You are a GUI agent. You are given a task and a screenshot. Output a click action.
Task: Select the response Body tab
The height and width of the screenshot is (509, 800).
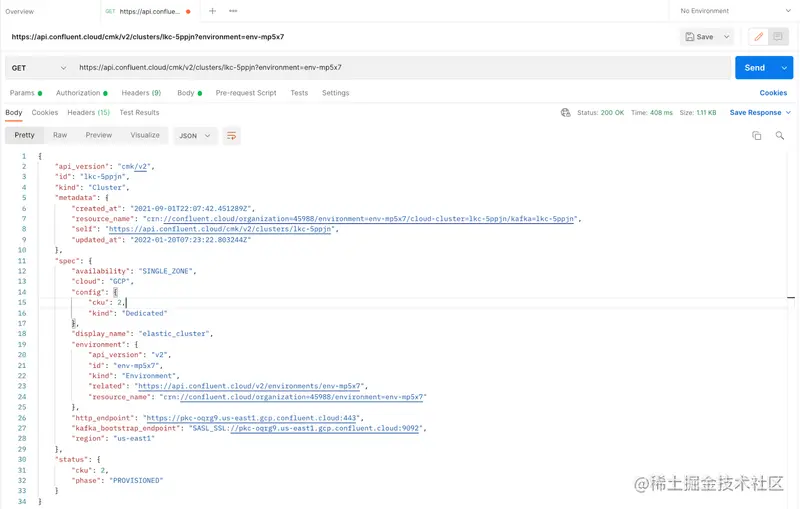point(14,113)
